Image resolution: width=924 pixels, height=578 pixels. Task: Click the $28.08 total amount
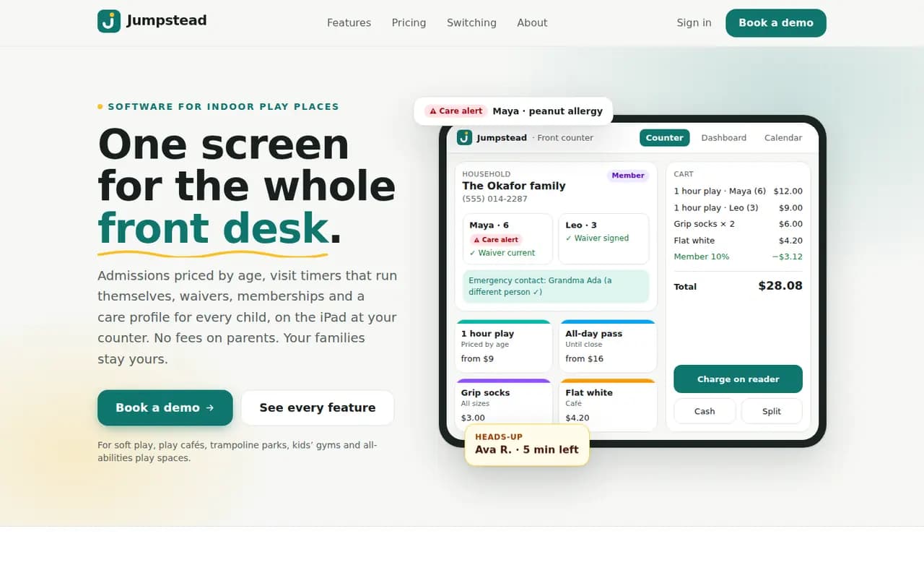[780, 285]
